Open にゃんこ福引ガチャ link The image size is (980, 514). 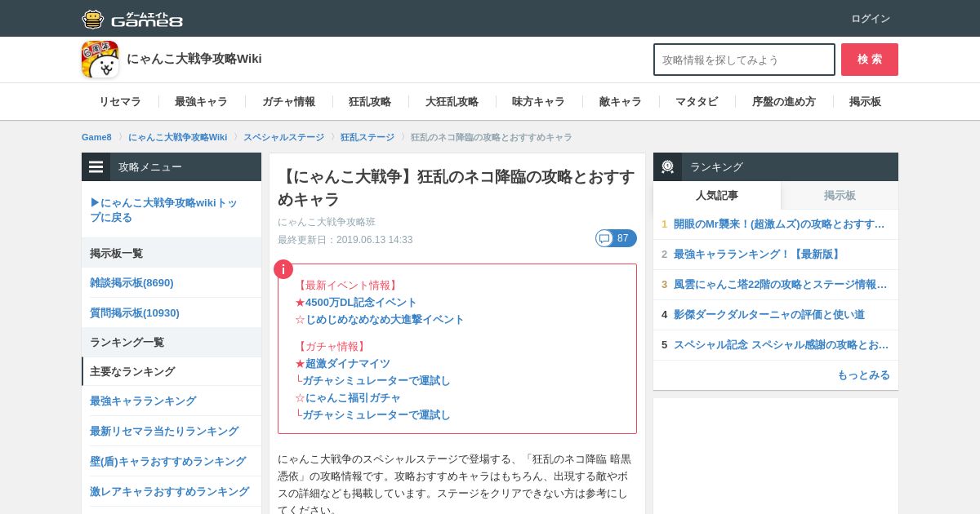click(353, 397)
